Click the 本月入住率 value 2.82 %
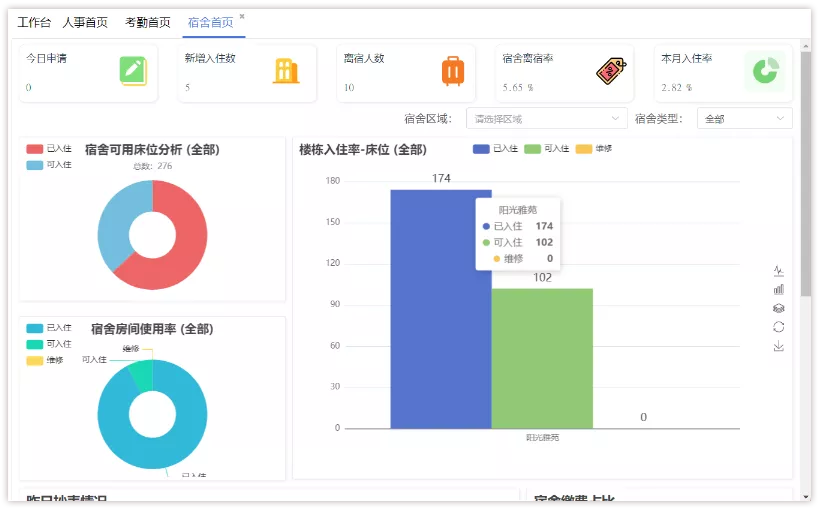This screenshot has width=820, height=510. tap(677, 87)
